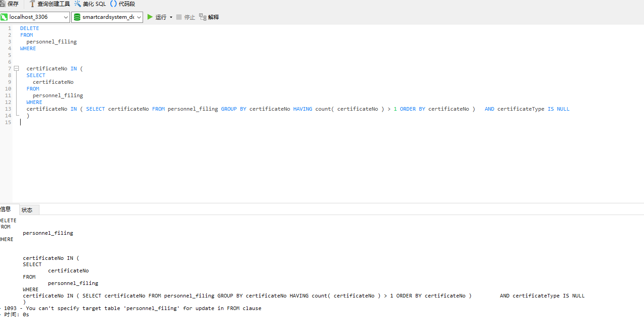Open the localhost_3306 connection dropdown
644x336 pixels.
point(66,17)
